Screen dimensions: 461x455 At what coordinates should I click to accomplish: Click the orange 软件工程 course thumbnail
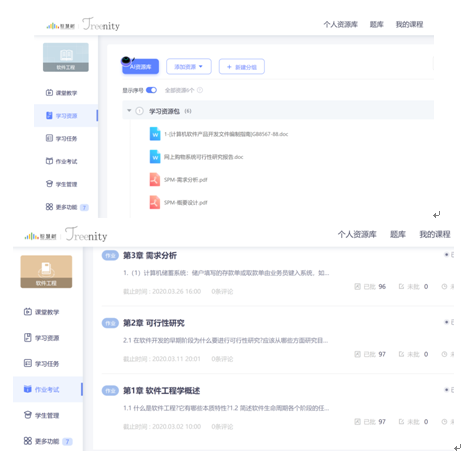coord(46,272)
